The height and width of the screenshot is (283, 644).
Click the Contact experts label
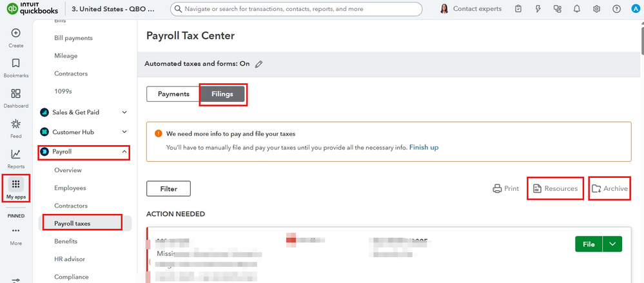pos(477,8)
